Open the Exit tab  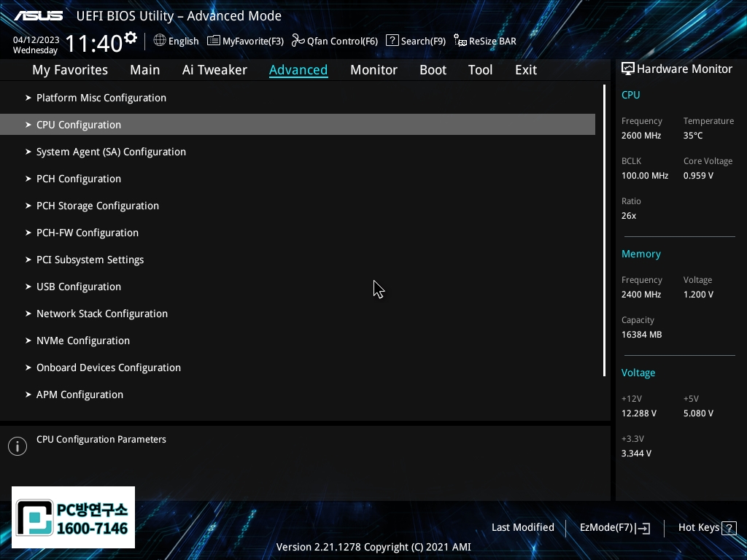526,70
